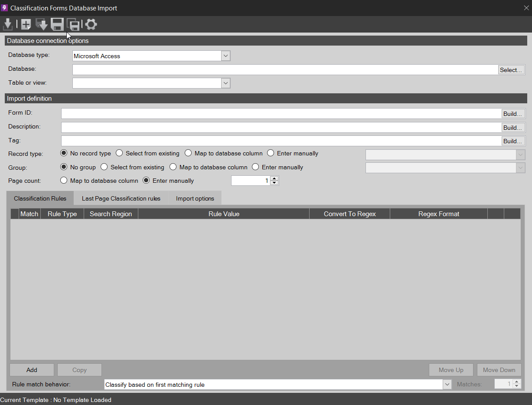532x405 pixels.
Task: Increase the Page count value
Action: pos(274,178)
